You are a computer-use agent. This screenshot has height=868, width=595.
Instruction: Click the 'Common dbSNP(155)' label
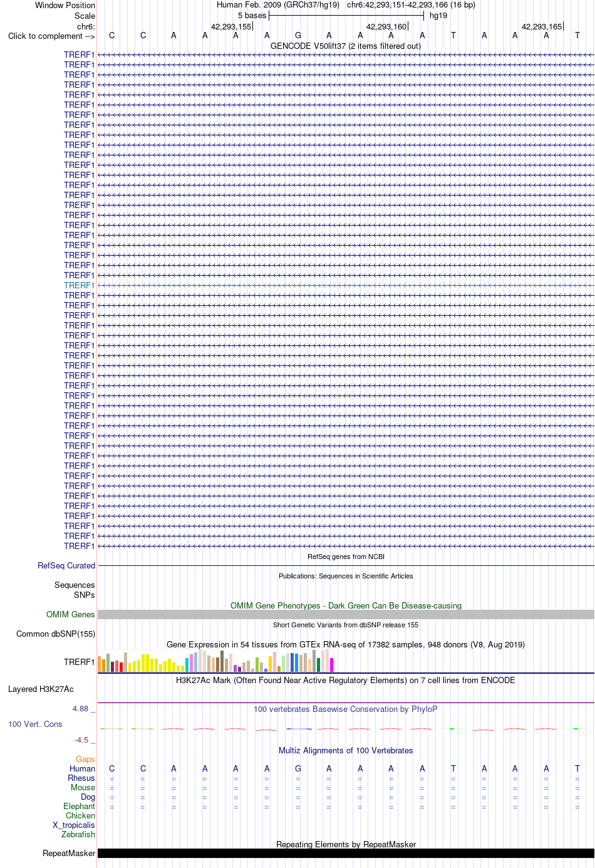click(x=56, y=634)
